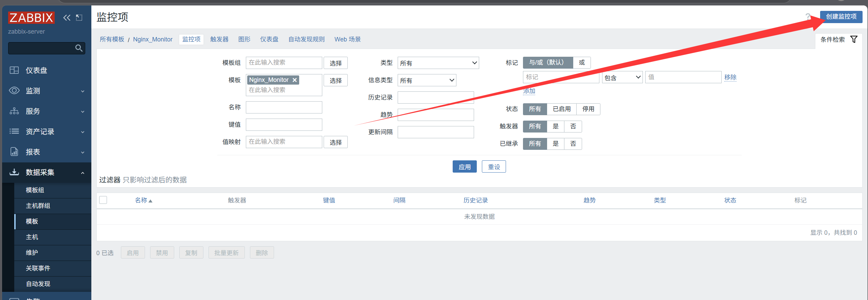Viewport: 868px width, 300px height.
Task: Click the 数据采集 download icon in sidebar
Action: click(x=14, y=172)
